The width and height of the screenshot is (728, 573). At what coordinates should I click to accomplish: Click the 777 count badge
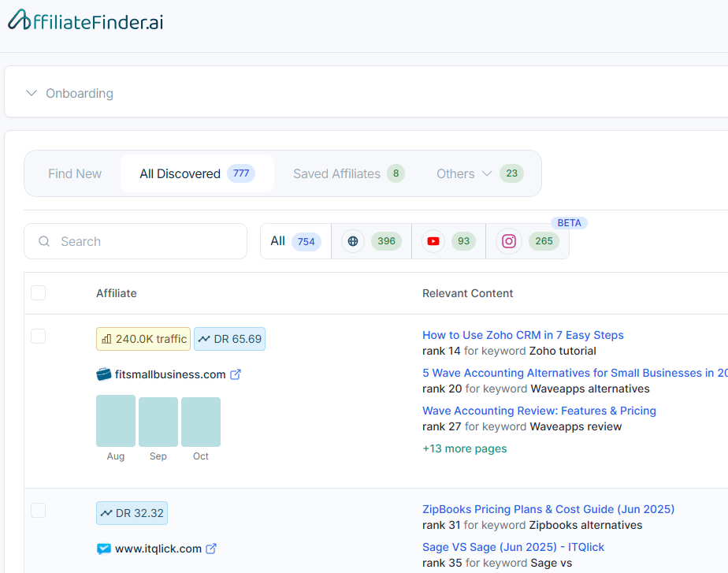[x=241, y=173]
